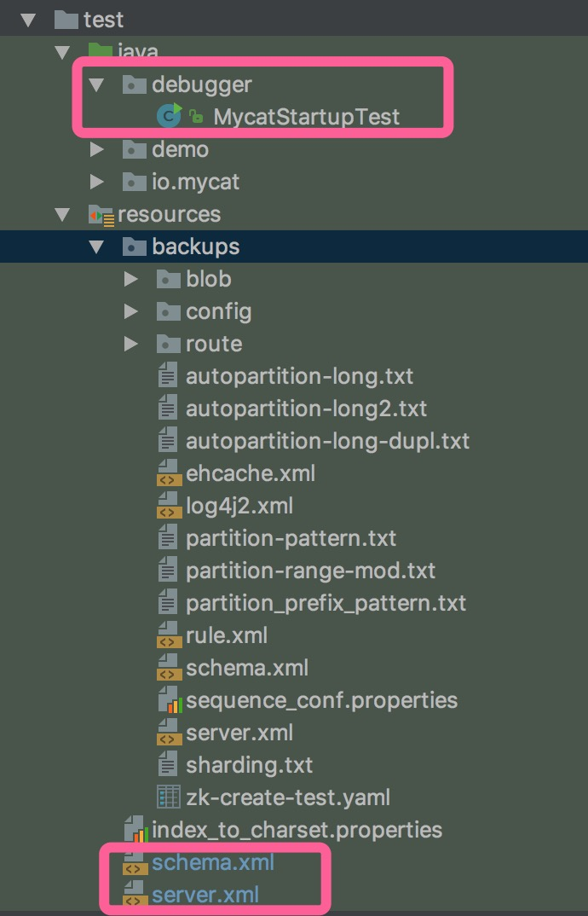The height and width of the screenshot is (916, 588).
Task: Click the sequence_conf.properties file icon
Action: click(169, 701)
